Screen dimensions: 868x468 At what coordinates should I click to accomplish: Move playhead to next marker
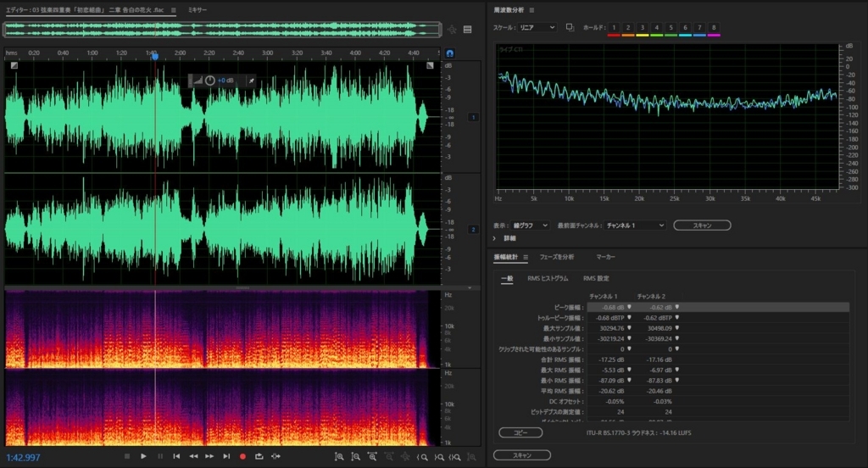click(x=226, y=456)
